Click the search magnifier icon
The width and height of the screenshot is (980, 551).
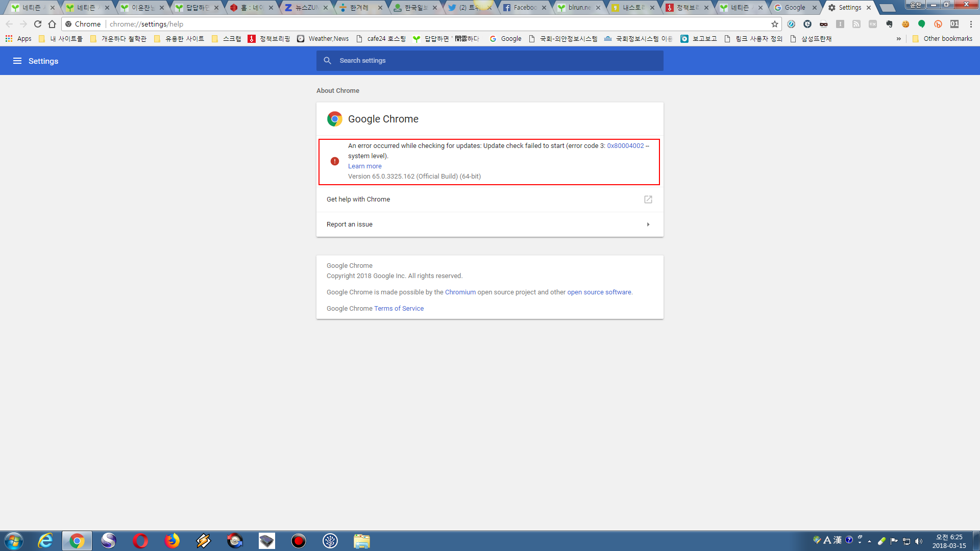point(328,61)
